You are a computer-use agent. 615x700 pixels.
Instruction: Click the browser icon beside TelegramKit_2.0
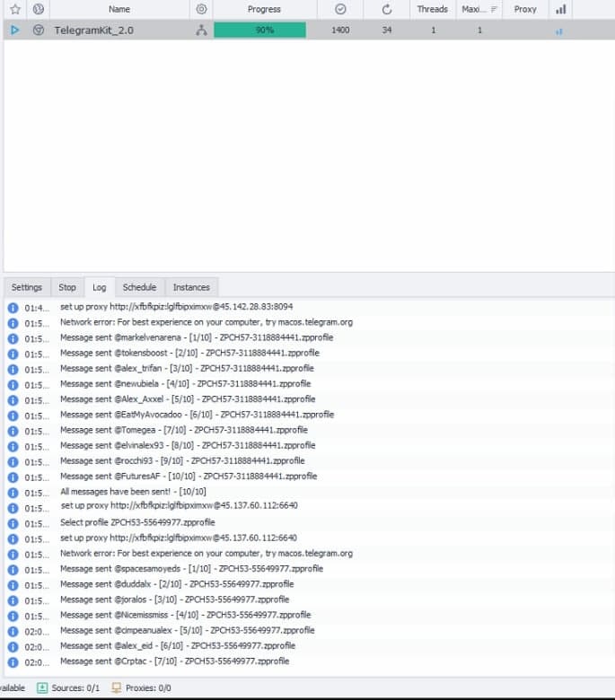[x=39, y=30]
